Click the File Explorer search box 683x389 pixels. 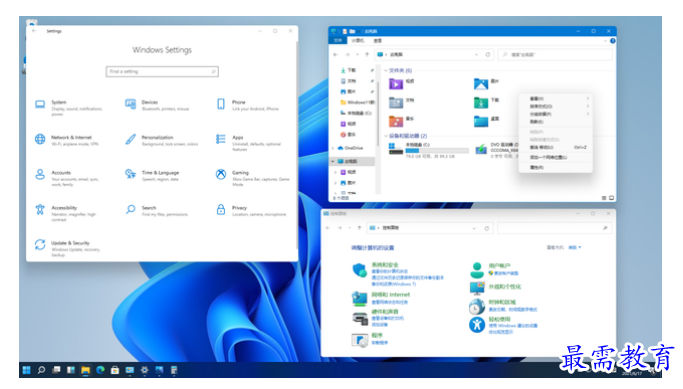555,54
